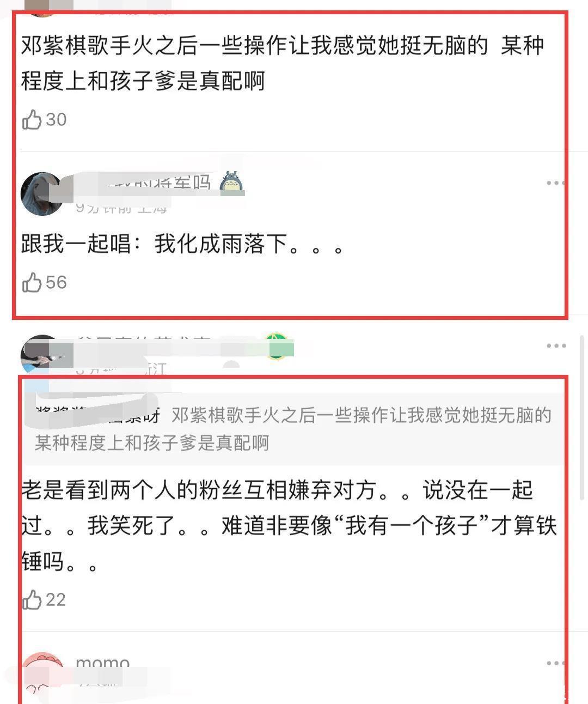Click the 30 likes count
Image resolution: width=588 pixels, height=704 pixels.
point(56,119)
